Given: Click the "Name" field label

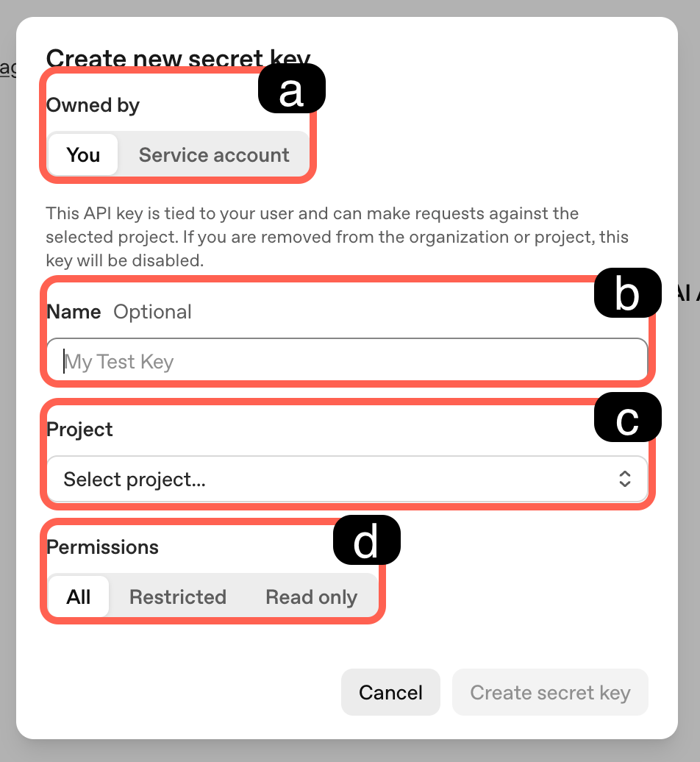Looking at the screenshot, I should 74,312.
